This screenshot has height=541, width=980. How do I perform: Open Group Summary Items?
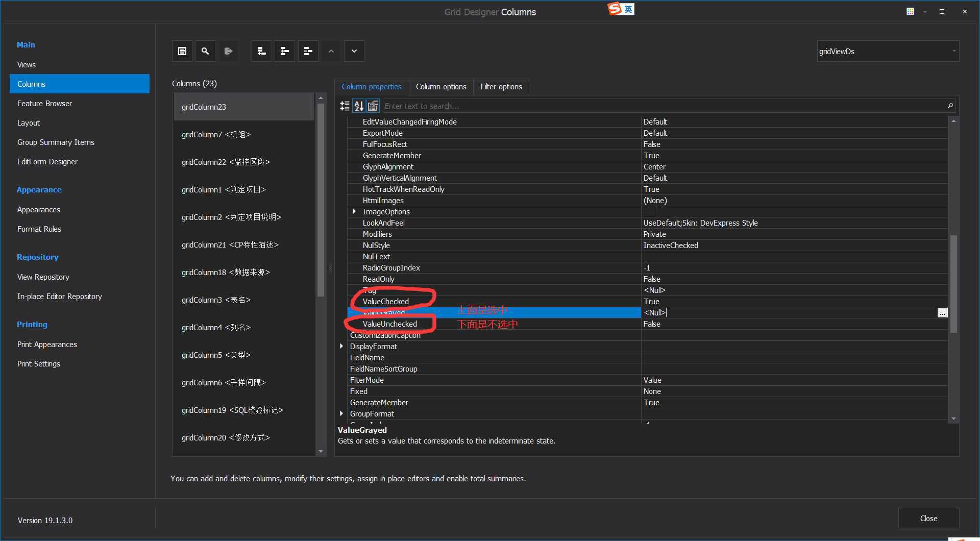[56, 142]
